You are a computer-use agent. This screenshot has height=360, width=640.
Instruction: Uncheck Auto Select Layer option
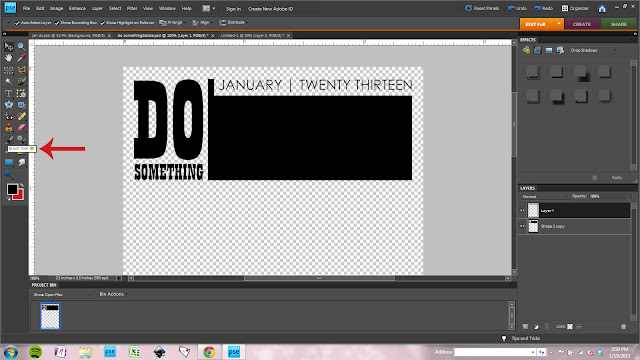17,23
